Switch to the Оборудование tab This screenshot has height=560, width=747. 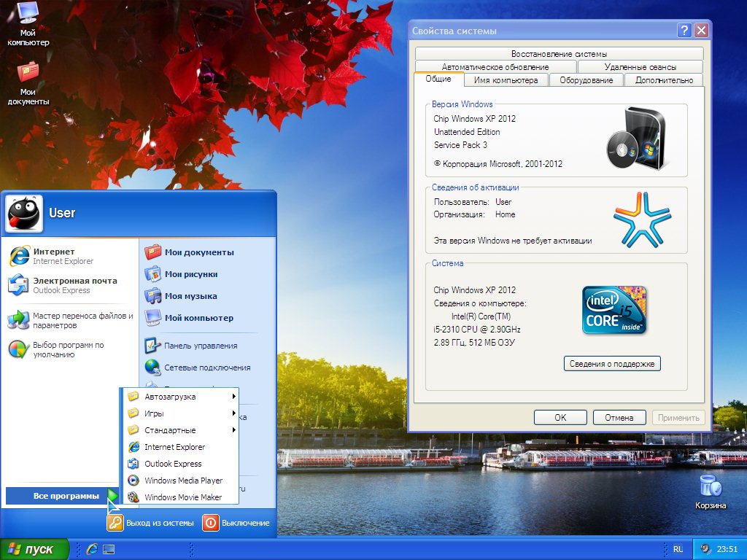click(x=586, y=80)
